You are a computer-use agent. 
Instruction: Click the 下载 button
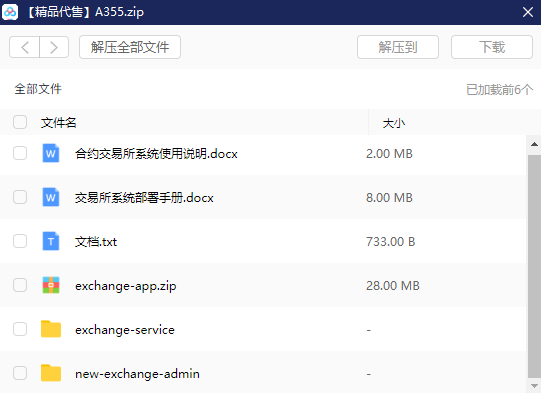click(x=492, y=47)
